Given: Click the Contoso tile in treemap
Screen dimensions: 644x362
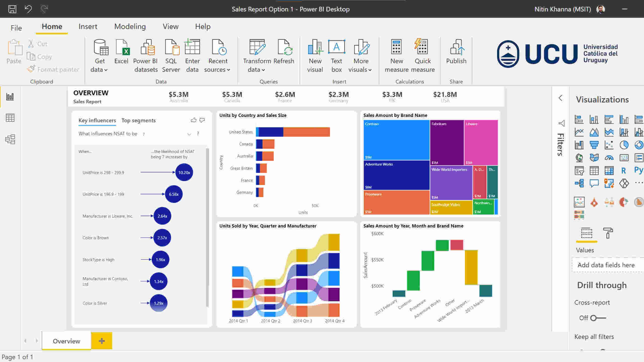Looking at the screenshot, I should (x=396, y=140).
